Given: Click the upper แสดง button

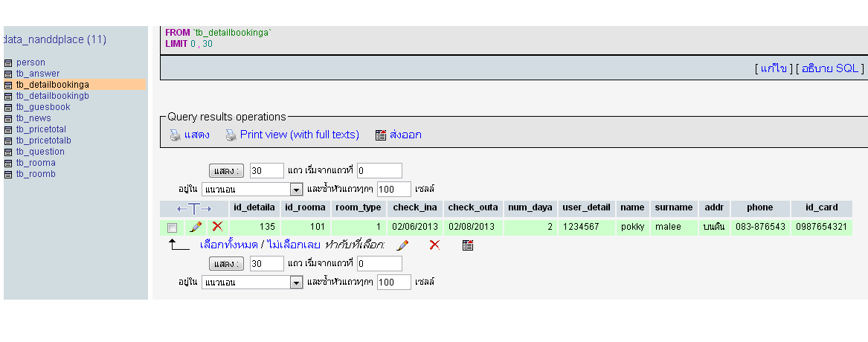Looking at the screenshot, I should [x=226, y=171].
